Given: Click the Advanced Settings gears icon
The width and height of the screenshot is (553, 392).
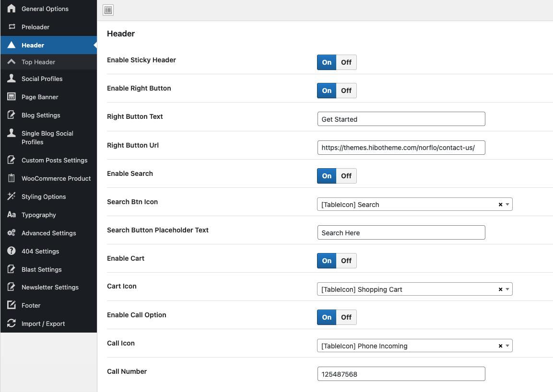Looking at the screenshot, I should [x=12, y=233].
